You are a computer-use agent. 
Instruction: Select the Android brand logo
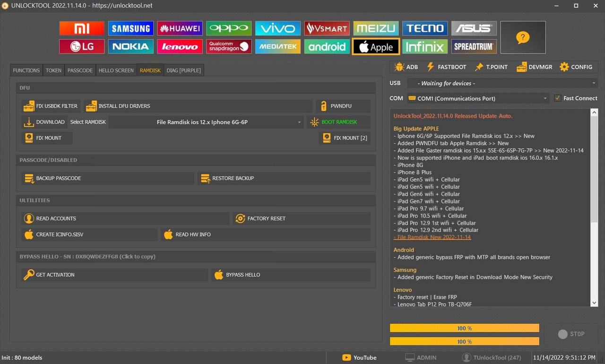tap(327, 46)
